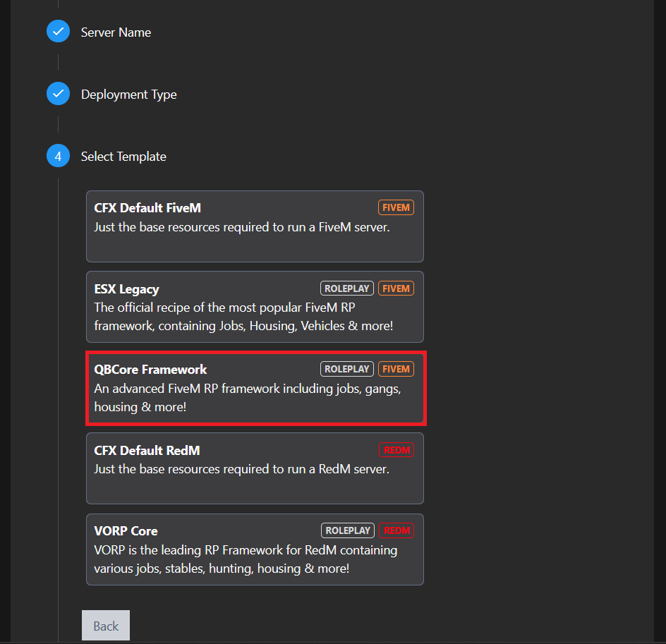Click REDM tag on CFX Default RedM

coord(396,450)
